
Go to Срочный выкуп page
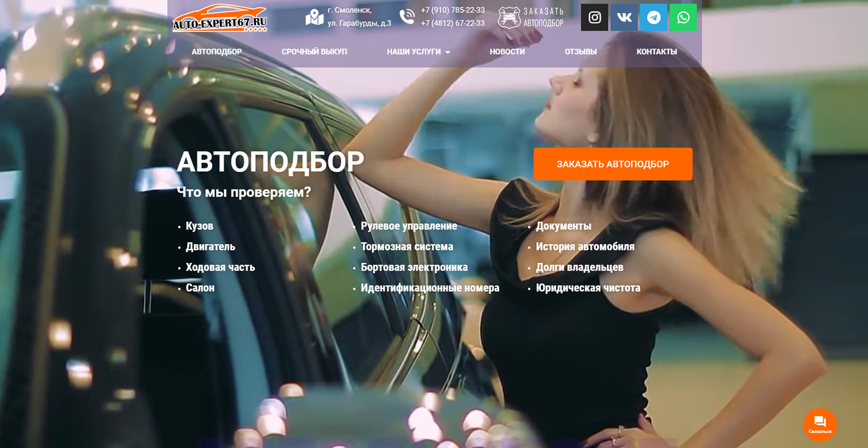coord(314,52)
